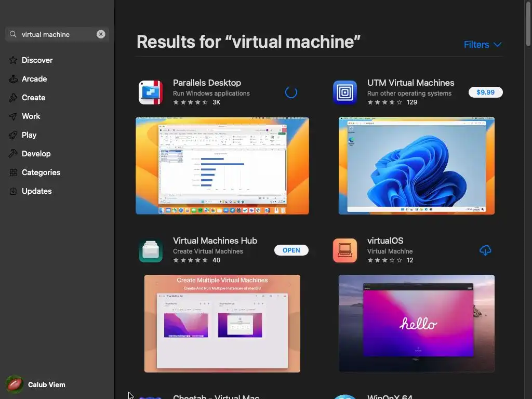Expand the Filters dropdown

pos(483,45)
